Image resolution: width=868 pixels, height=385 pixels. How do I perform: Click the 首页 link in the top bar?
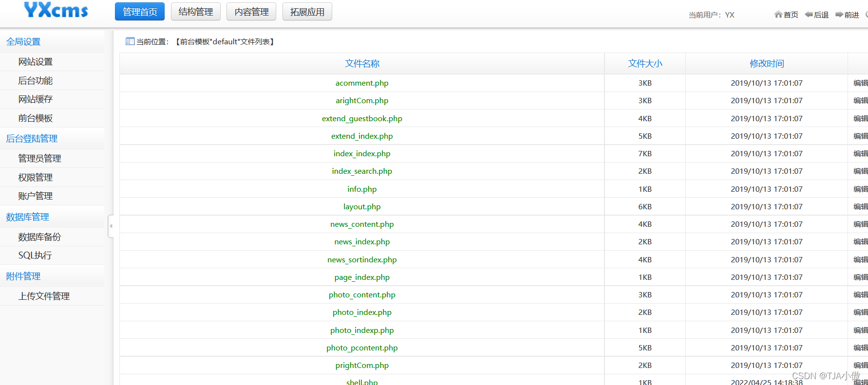click(791, 15)
